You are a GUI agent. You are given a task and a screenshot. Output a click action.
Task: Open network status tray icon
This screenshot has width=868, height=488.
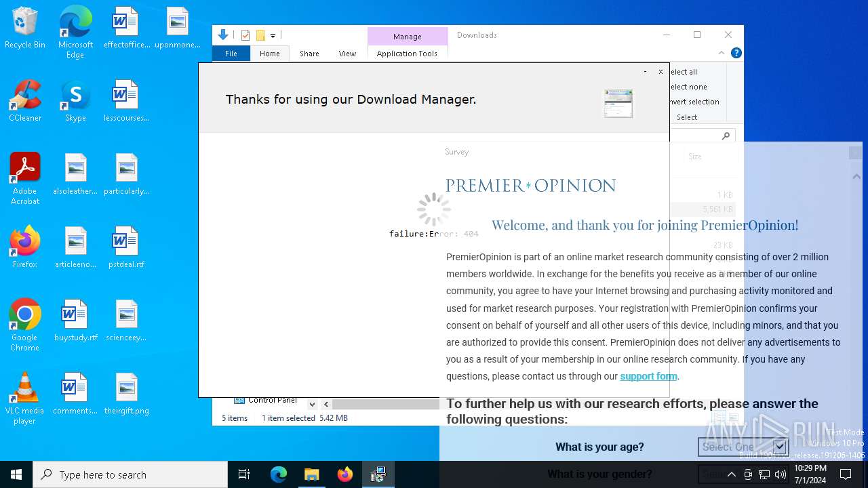point(764,474)
